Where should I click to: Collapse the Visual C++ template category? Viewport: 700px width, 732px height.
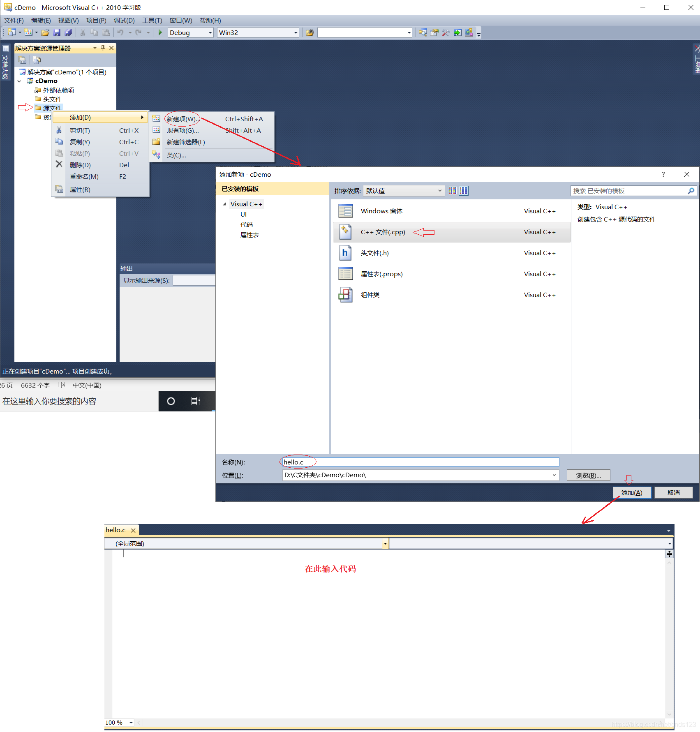[x=224, y=204]
